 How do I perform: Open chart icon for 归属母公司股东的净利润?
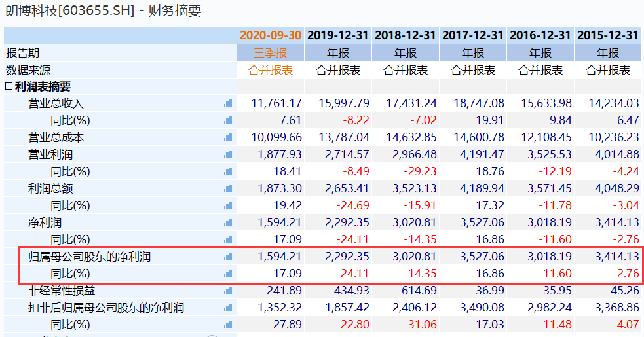(228, 257)
